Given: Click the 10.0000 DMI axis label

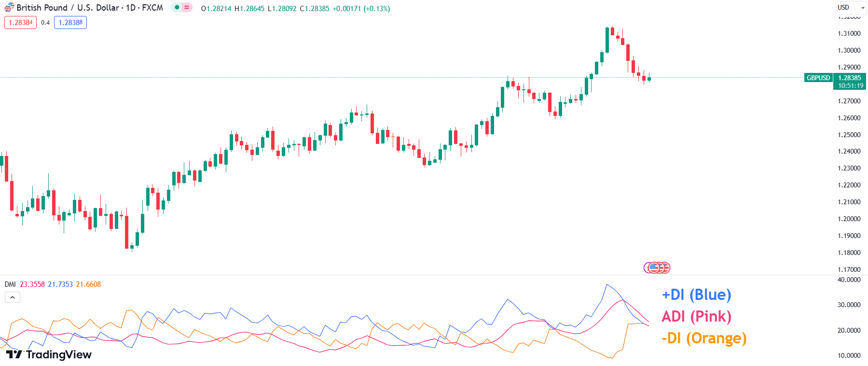Looking at the screenshot, I should coord(849,355).
